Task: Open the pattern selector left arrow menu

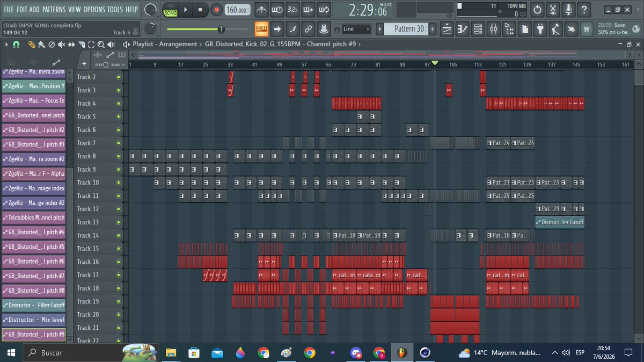Action: (x=379, y=29)
